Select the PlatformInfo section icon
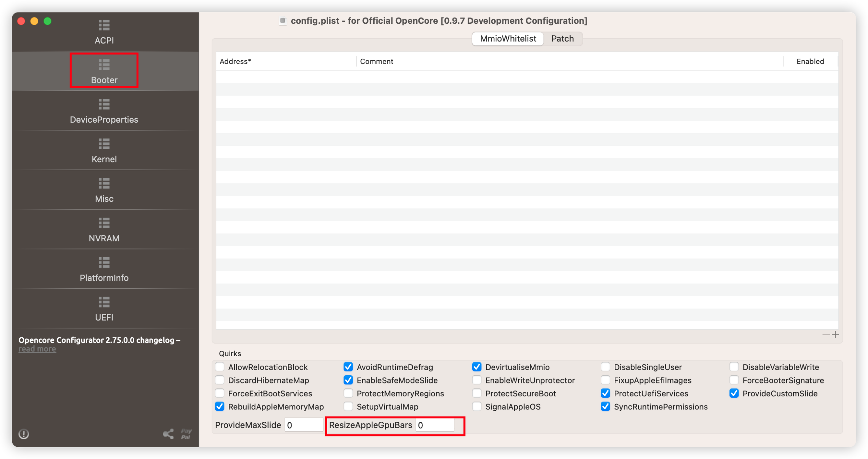Image resolution: width=868 pixels, height=459 pixels. coord(104,263)
